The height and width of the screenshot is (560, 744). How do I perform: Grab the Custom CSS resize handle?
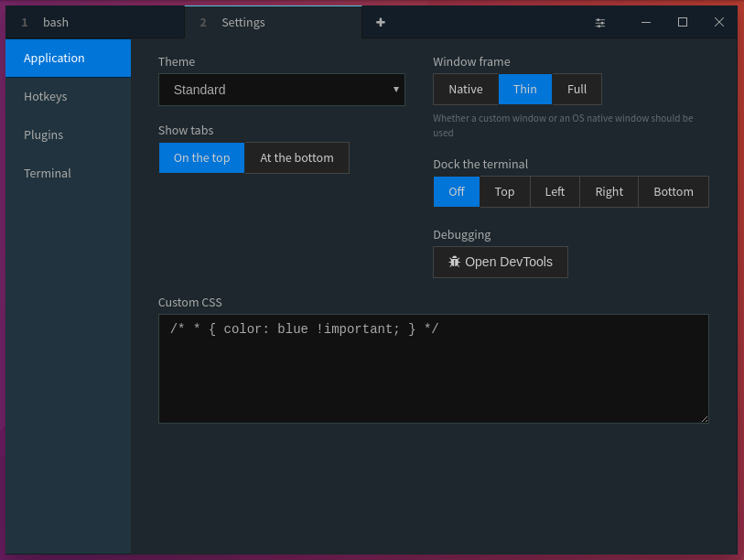point(704,418)
